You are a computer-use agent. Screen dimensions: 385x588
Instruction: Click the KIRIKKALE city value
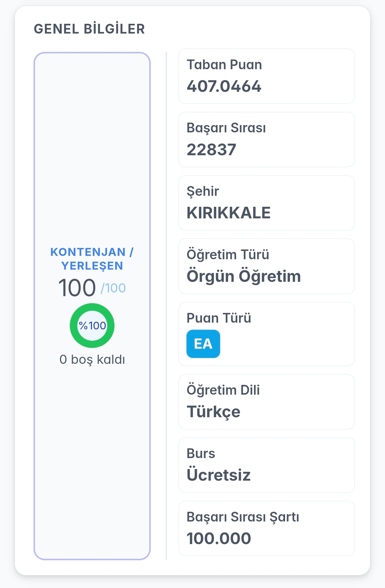click(x=228, y=213)
